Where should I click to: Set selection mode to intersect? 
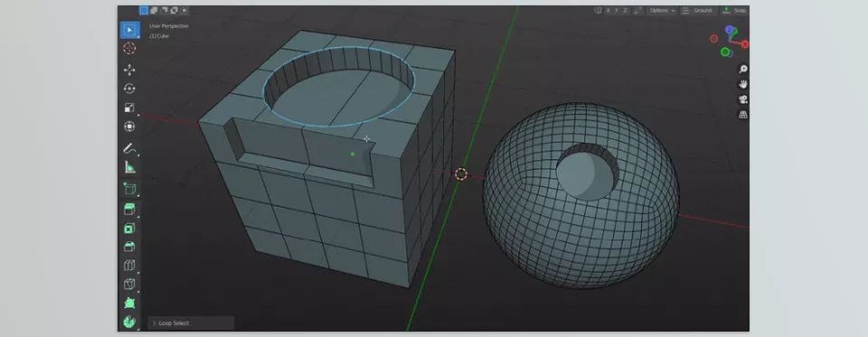184,10
